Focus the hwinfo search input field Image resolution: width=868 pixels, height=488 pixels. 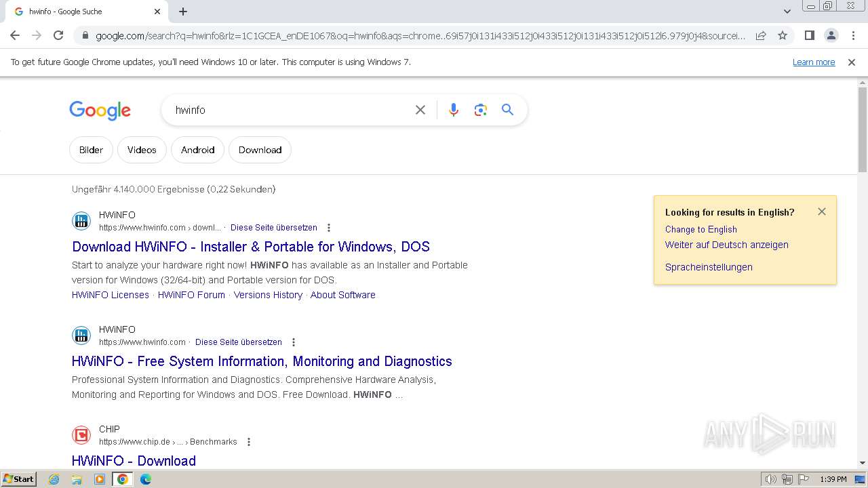coord(290,110)
